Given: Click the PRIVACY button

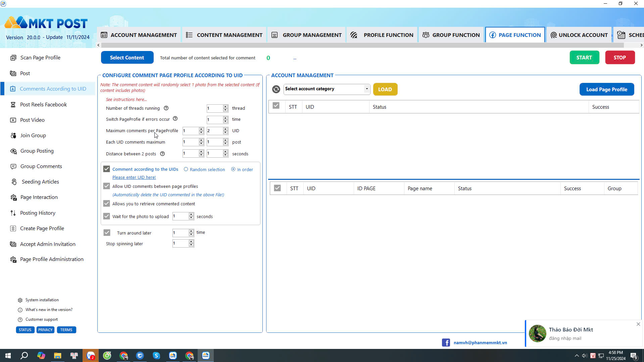Looking at the screenshot, I should point(45,330).
